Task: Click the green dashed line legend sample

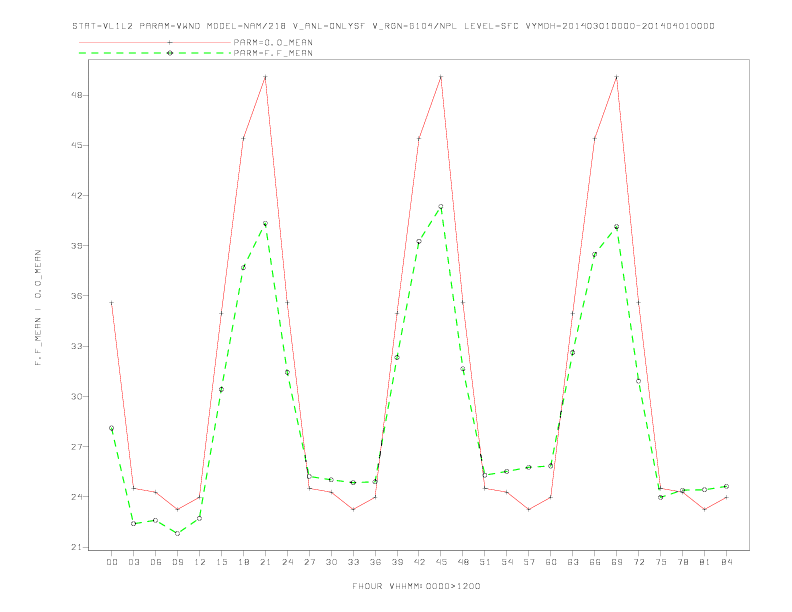Action: 155,53
